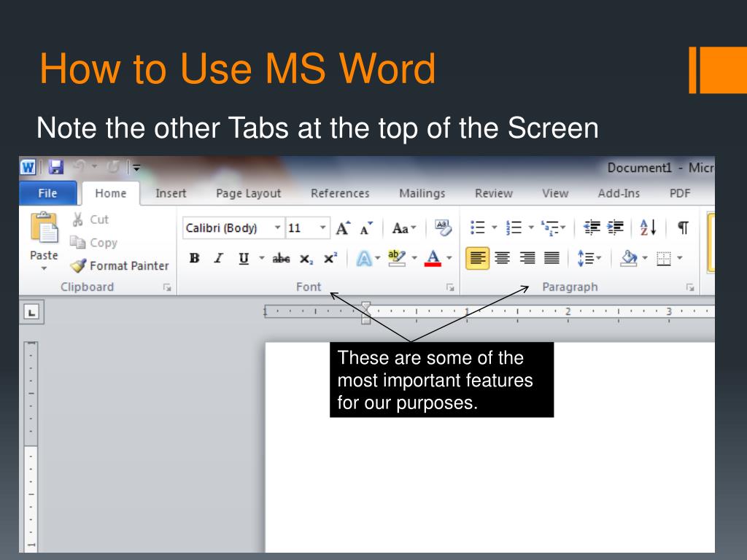Screen dimensions: 747x560
Task: Switch to the References tab
Action: tap(340, 193)
